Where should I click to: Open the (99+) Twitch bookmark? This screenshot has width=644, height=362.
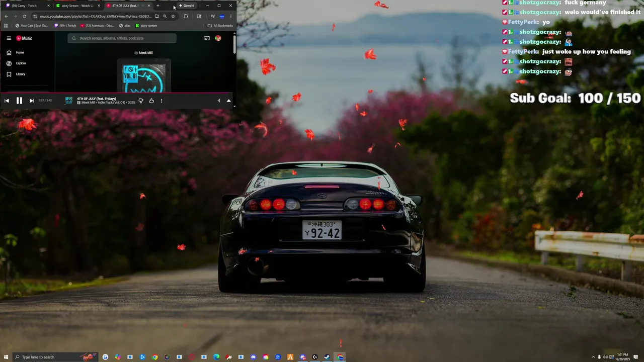pyautogui.click(x=65, y=26)
